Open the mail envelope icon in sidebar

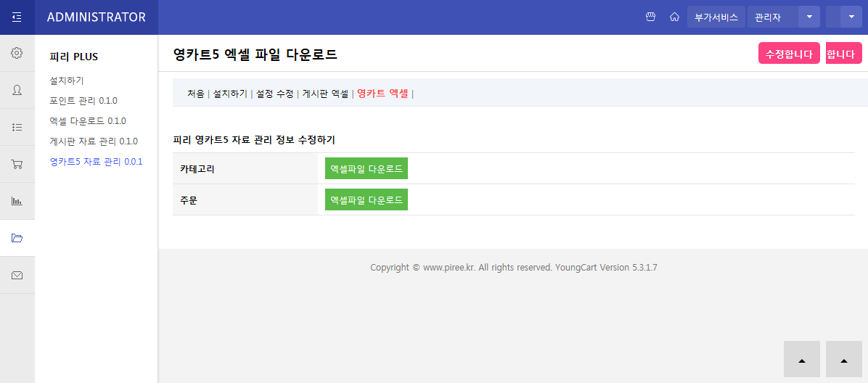tap(17, 275)
